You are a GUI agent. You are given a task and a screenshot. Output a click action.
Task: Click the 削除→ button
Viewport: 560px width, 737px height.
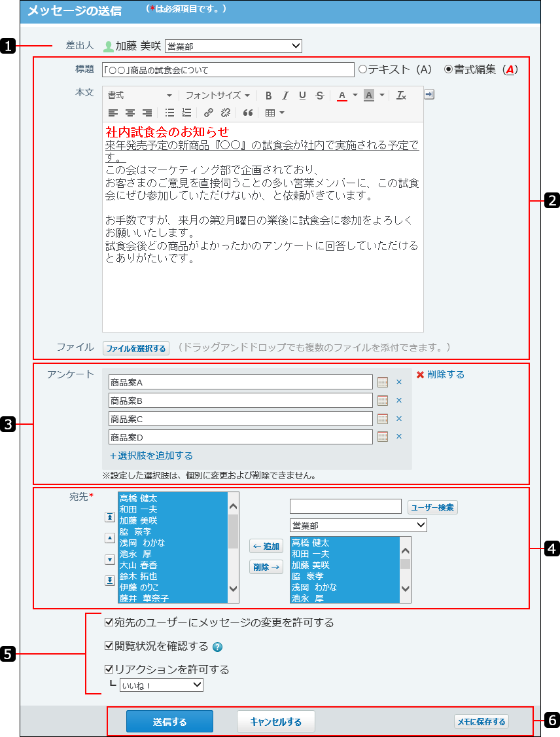tap(266, 567)
